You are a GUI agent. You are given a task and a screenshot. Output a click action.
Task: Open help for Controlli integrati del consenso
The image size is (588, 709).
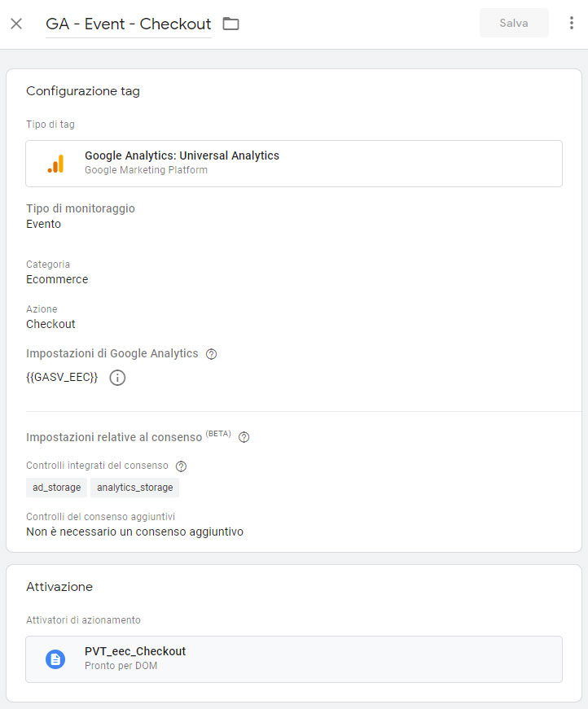coord(181,466)
